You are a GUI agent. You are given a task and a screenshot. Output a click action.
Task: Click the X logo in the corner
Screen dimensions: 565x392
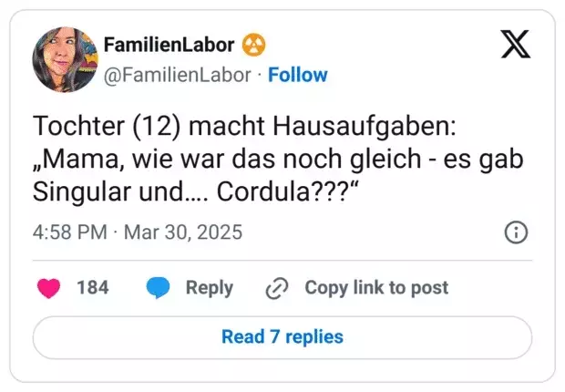click(x=516, y=44)
